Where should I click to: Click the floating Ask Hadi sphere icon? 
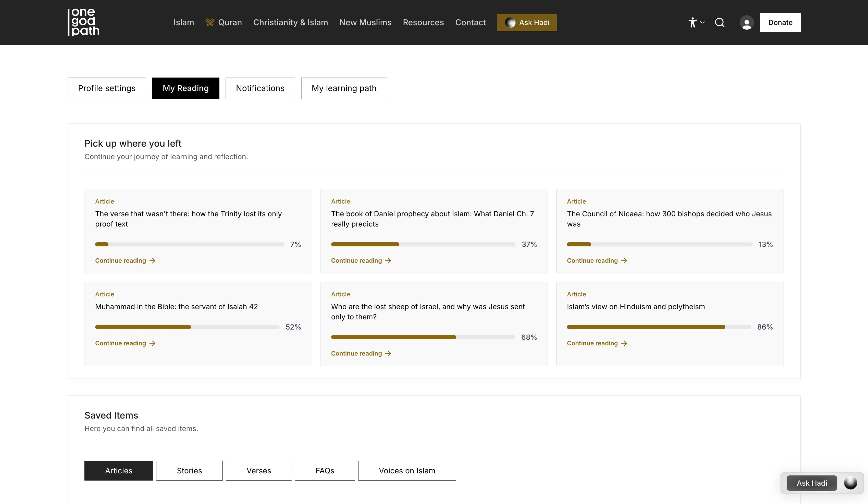[x=850, y=483]
